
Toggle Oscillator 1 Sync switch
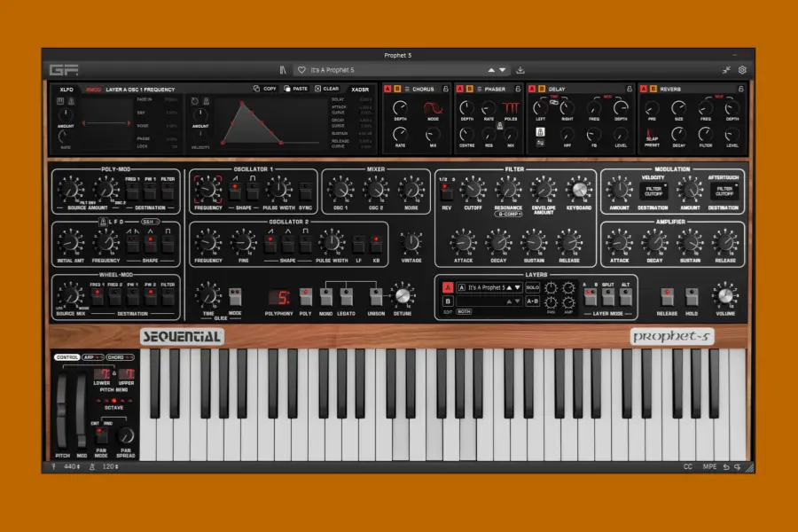coord(305,192)
